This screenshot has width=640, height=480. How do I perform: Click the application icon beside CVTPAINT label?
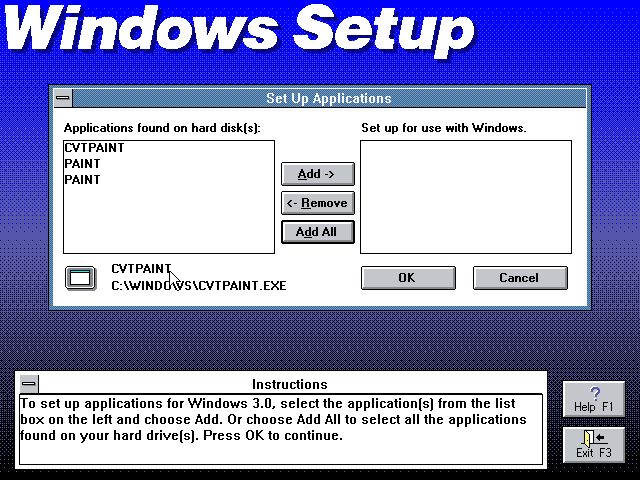tap(79, 277)
